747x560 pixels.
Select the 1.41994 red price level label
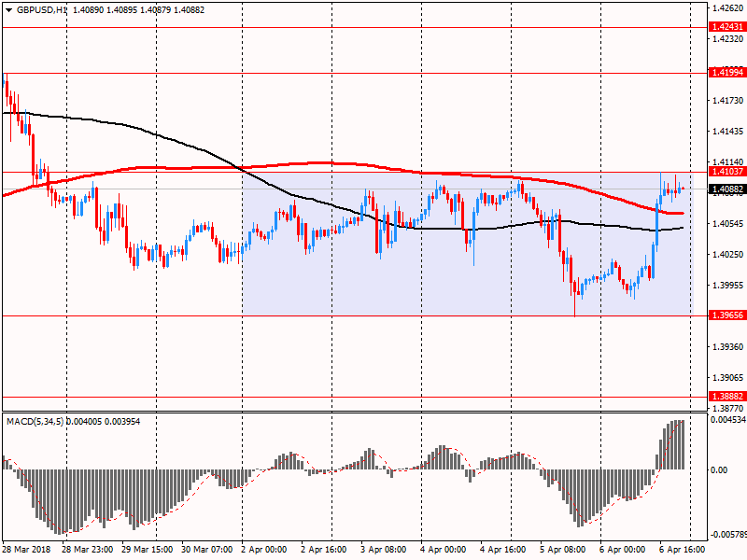[727, 73]
